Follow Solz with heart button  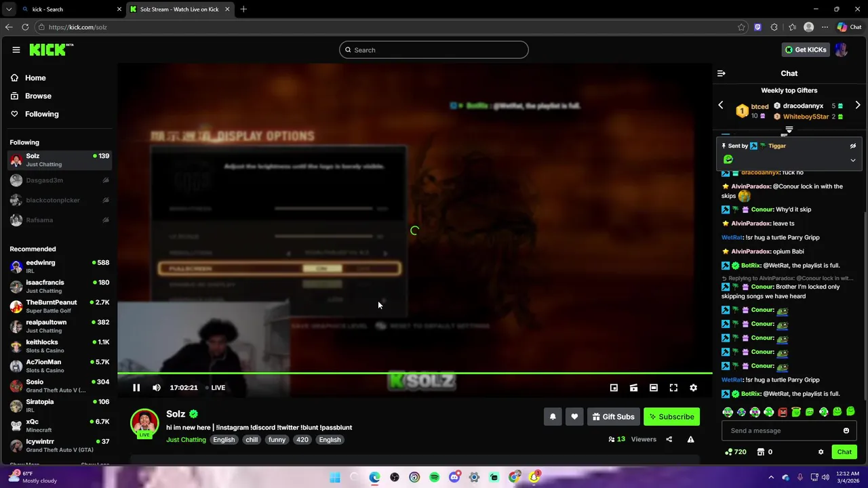point(574,417)
